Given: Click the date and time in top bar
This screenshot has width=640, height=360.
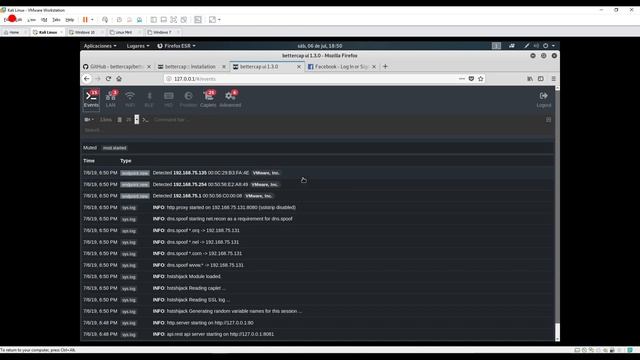Looking at the screenshot, I should tap(320, 46).
